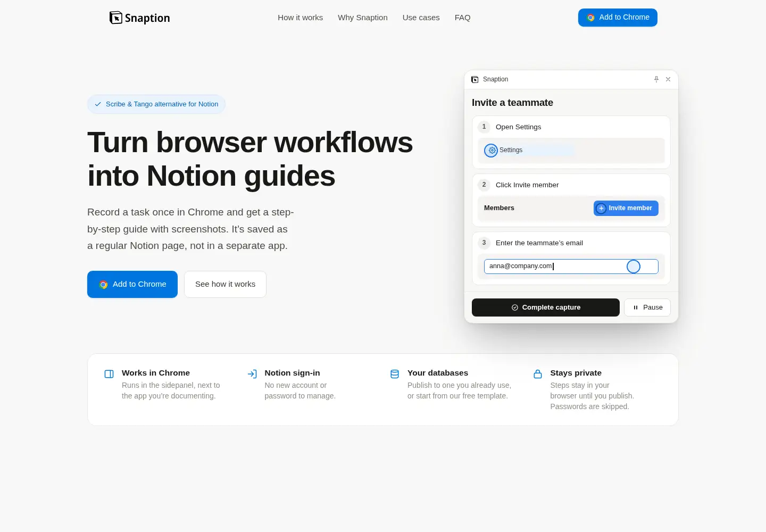Click the Invite member button
The width and height of the screenshot is (766, 532).
[626, 208]
